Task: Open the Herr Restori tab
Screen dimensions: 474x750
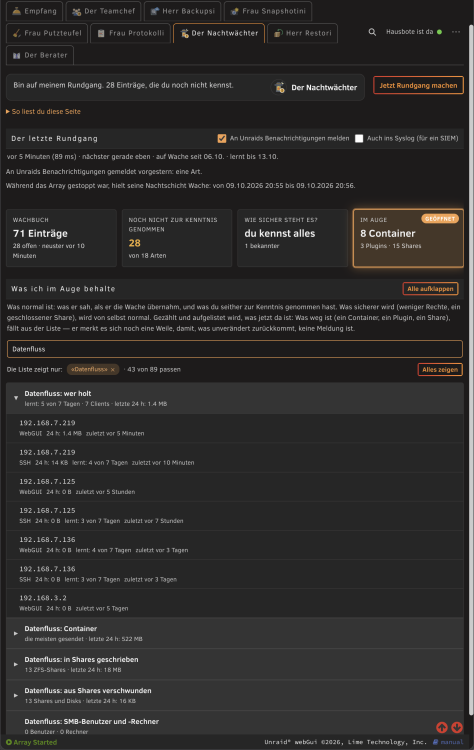Action: pyautogui.click(x=302, y=33)
